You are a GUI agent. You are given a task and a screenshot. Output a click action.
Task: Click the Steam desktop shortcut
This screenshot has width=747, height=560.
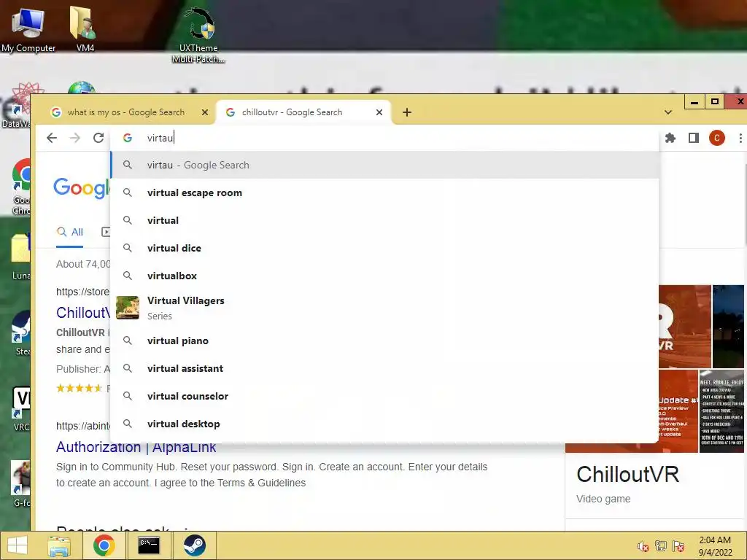[x=22, y=333]
